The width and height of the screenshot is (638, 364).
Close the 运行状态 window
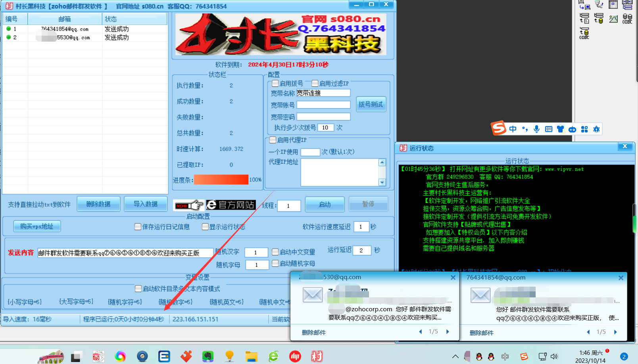click(625, 146)
